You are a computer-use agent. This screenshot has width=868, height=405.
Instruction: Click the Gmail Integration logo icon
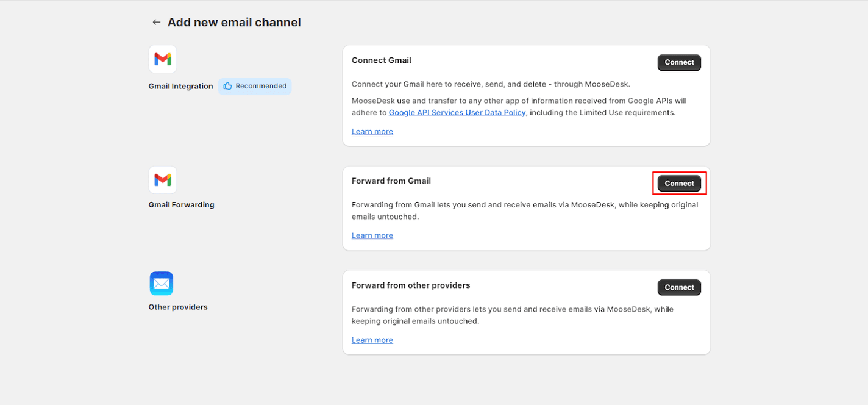pos(163,59)
